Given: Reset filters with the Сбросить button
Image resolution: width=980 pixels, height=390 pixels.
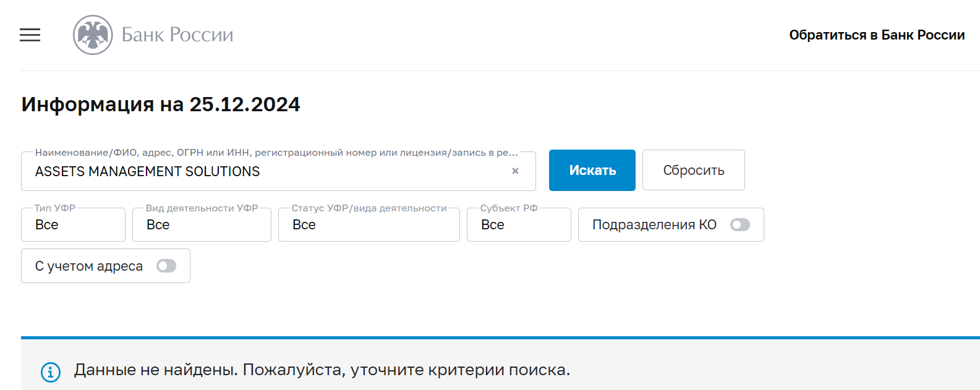Looking at the screenshot, I should coord(694,170).
